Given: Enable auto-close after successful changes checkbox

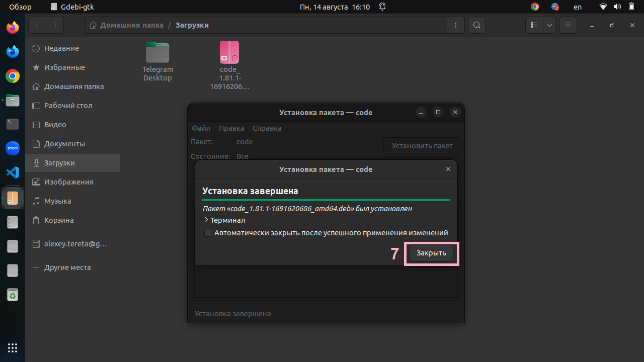Looking at the screenshot, I should point(208,233).
